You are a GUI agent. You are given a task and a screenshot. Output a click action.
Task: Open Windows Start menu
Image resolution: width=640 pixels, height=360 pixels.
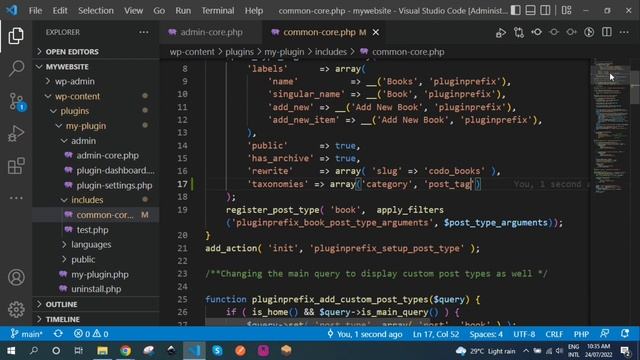pyautogui.click(x=11, y=351)
